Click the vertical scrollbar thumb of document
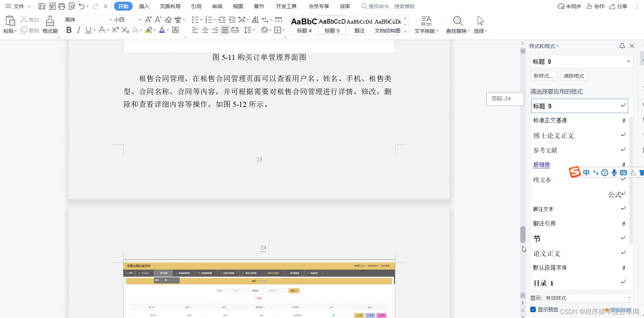 click(x=523, y=234)
